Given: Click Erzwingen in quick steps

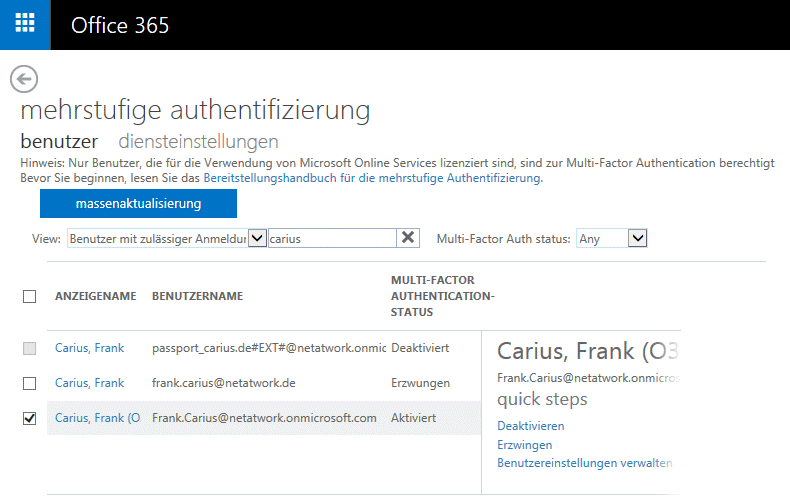Looking at the screenshot, I should click(x=524, y=445).
